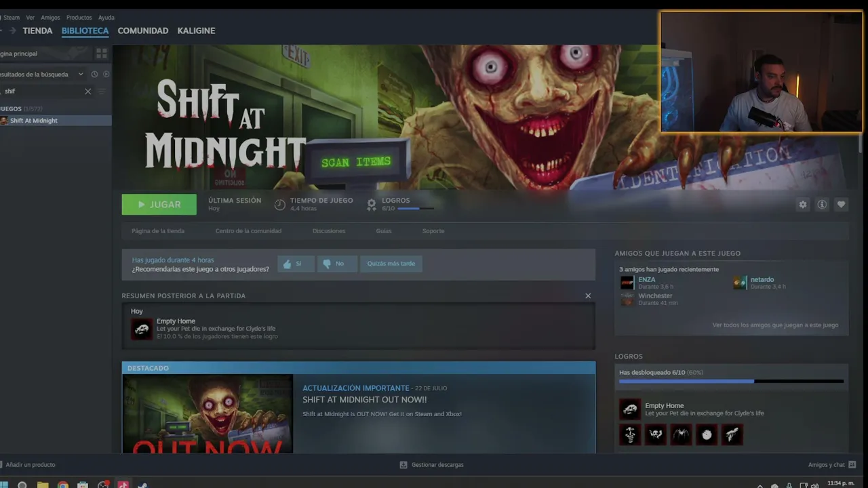
Task: Sort library by recent activity clock icon
Action: point(94,74)
